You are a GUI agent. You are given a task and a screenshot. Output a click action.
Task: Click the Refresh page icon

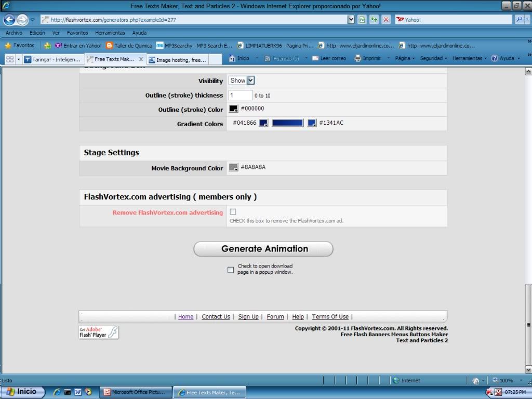(x=374, y=20)
